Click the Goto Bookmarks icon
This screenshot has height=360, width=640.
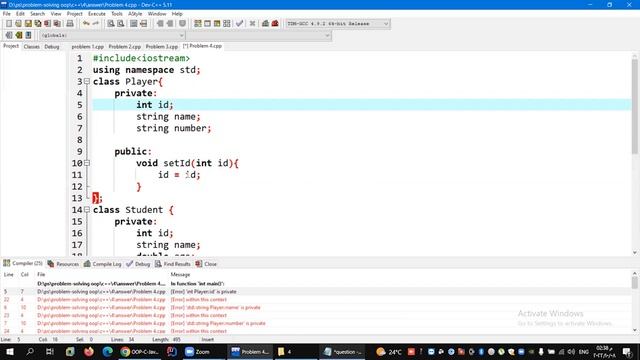(28, 36)
